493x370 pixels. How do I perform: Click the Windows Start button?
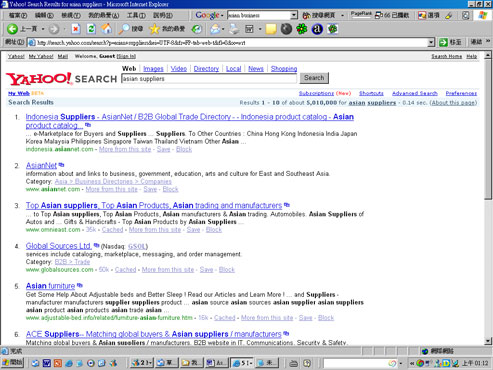12,363
